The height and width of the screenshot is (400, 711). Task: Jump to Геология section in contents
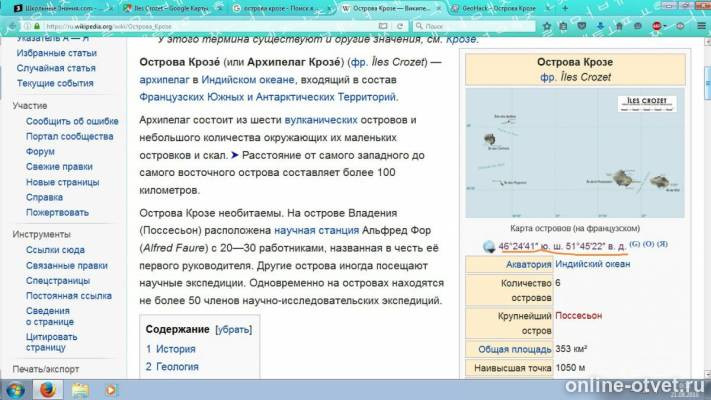[x=177, y=367]
